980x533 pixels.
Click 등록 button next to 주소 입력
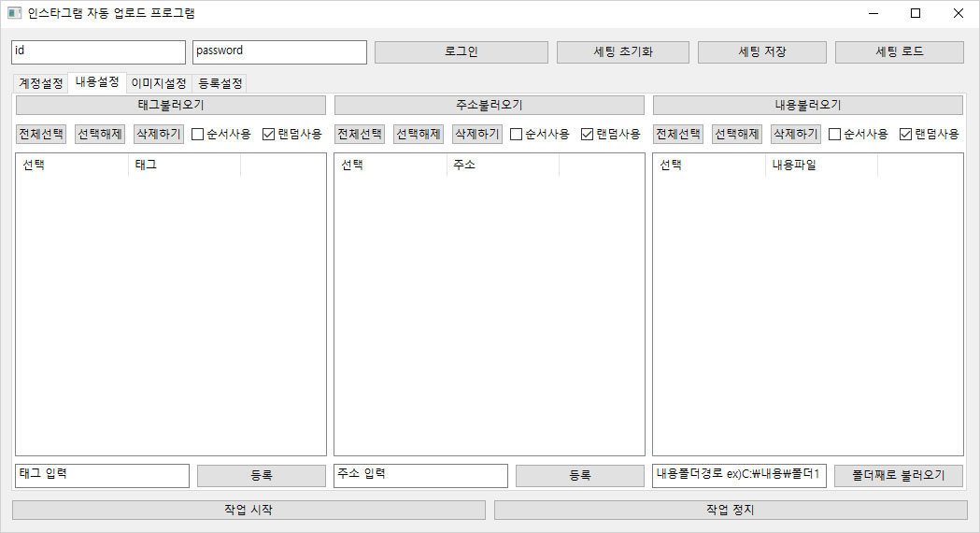(580, 475)
